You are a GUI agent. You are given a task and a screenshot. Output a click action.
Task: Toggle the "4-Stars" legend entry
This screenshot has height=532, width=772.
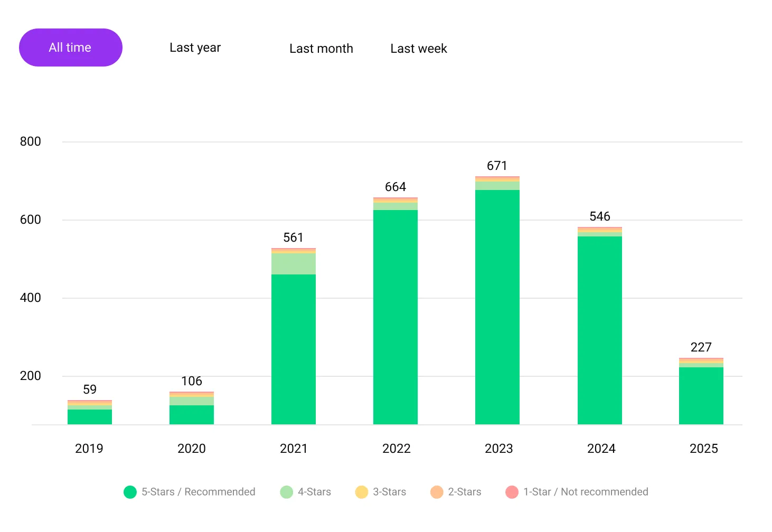click(x=305, y=491)
